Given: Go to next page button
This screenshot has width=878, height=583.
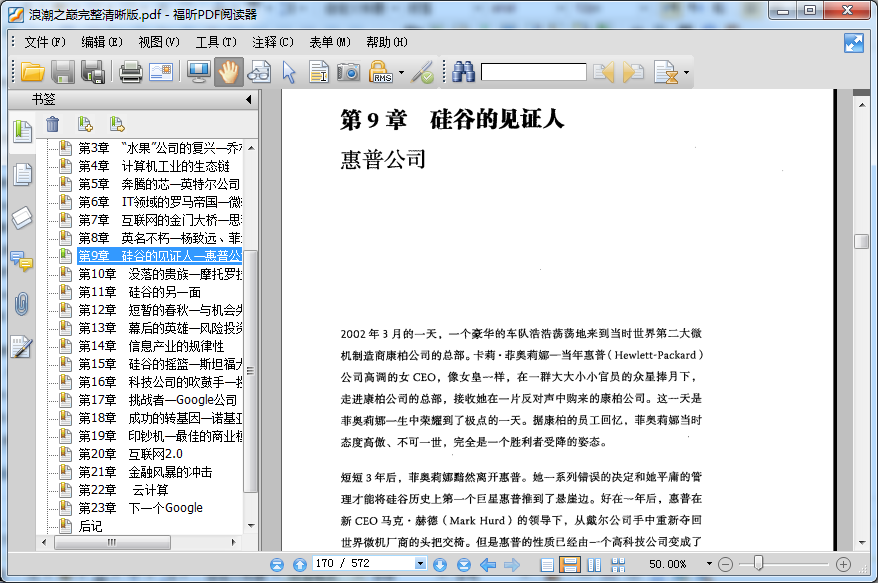Looking at the screenshot, I should [440, 565].
